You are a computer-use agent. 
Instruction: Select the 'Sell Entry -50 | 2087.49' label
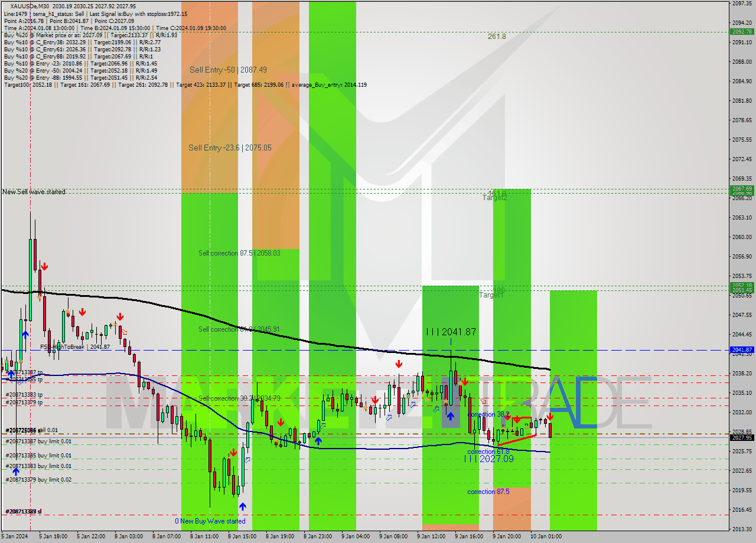[x=228, y=70]
